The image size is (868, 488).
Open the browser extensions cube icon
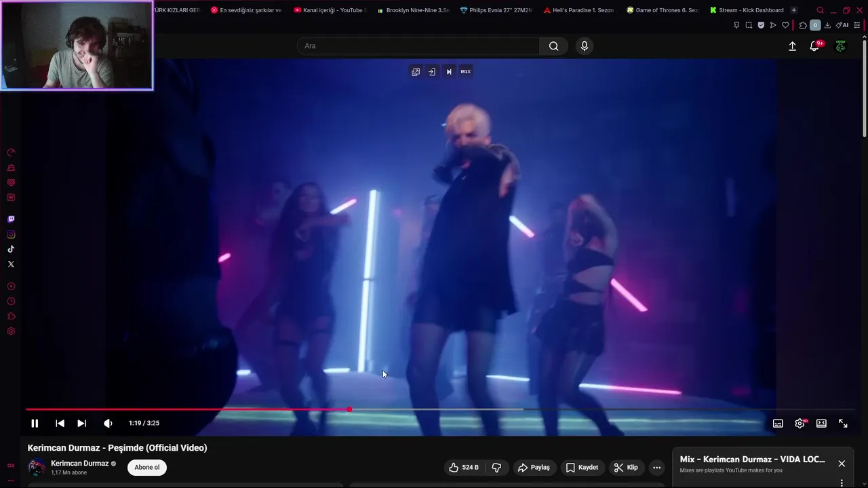tap(803, 25)
